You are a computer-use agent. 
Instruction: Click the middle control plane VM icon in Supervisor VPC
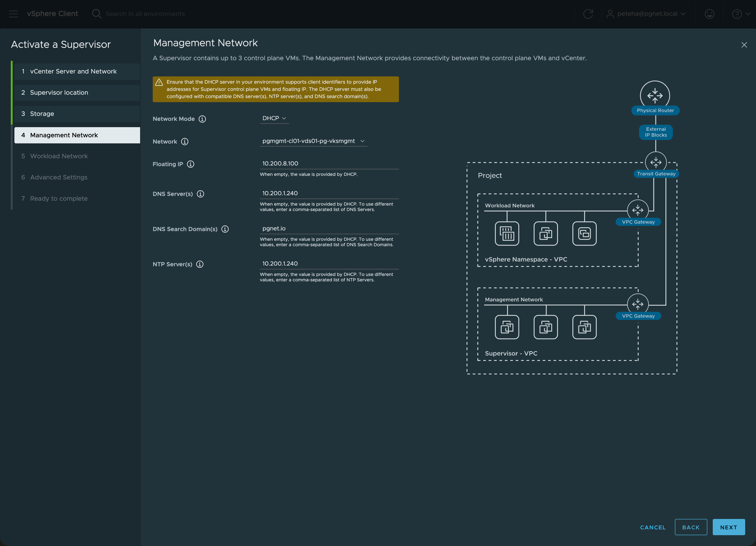(546, 327)
